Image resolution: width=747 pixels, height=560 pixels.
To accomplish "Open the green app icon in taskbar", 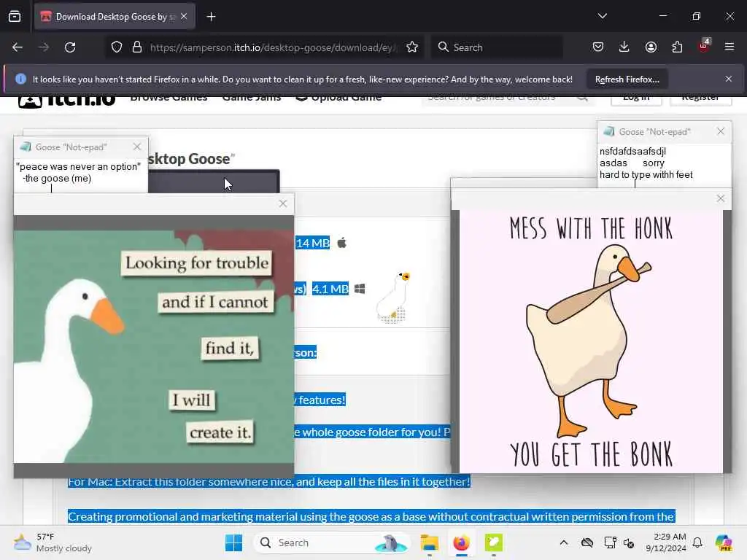I will pos(494,542).
